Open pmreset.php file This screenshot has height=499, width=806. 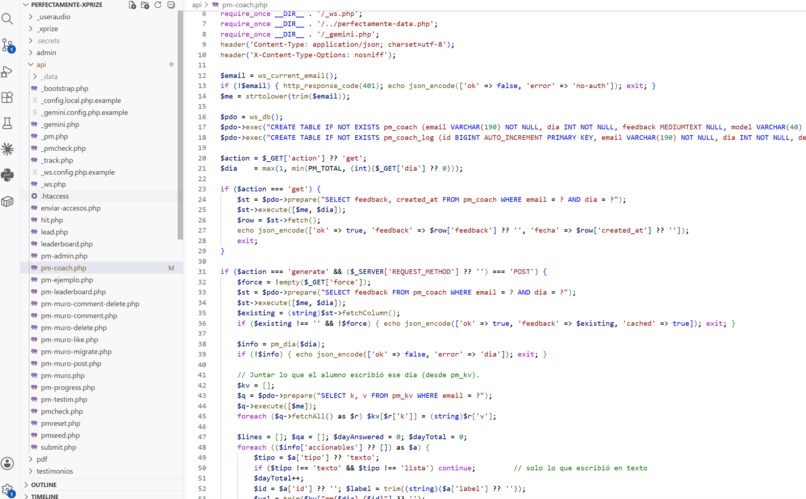click(x=60, y=423)
